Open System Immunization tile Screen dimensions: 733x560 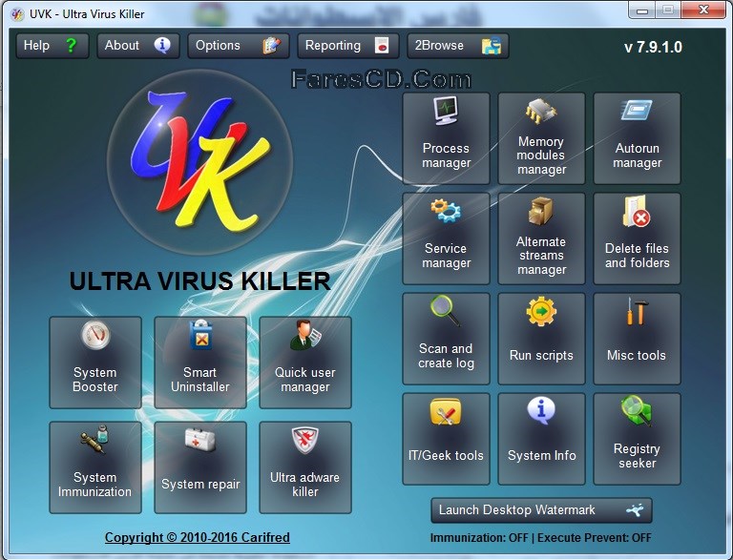(95, 467)
